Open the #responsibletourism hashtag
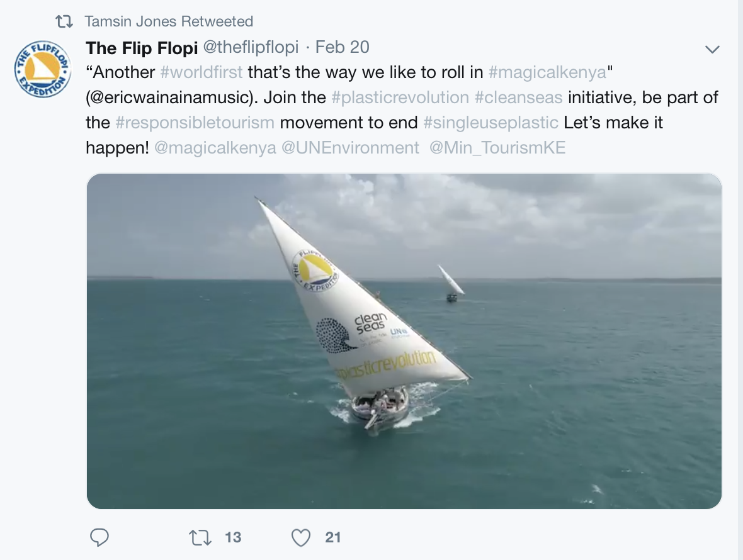The image size is (743, 560). pos(195,123)
